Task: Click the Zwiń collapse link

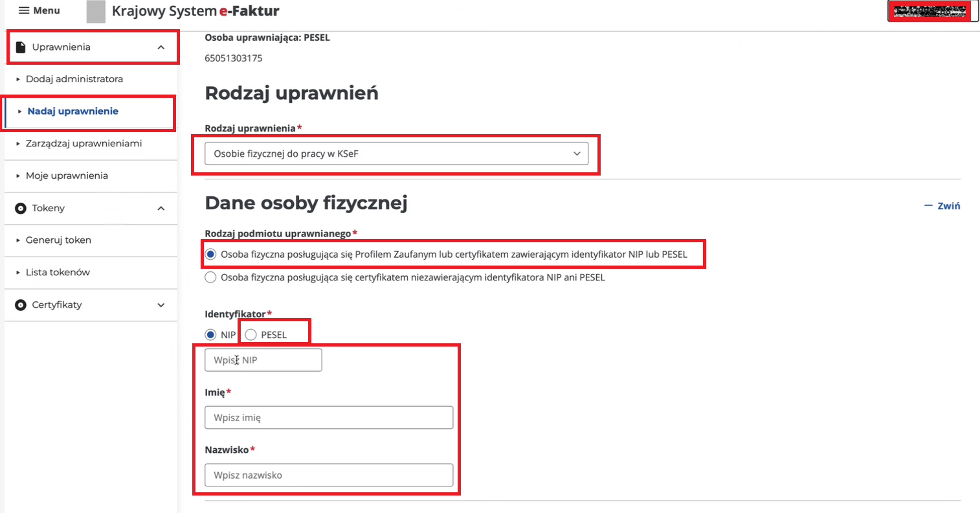Action: [943, 206]
